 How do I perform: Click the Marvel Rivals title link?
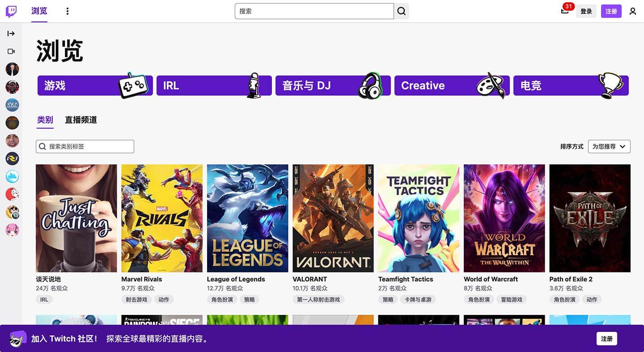point(142,279)
